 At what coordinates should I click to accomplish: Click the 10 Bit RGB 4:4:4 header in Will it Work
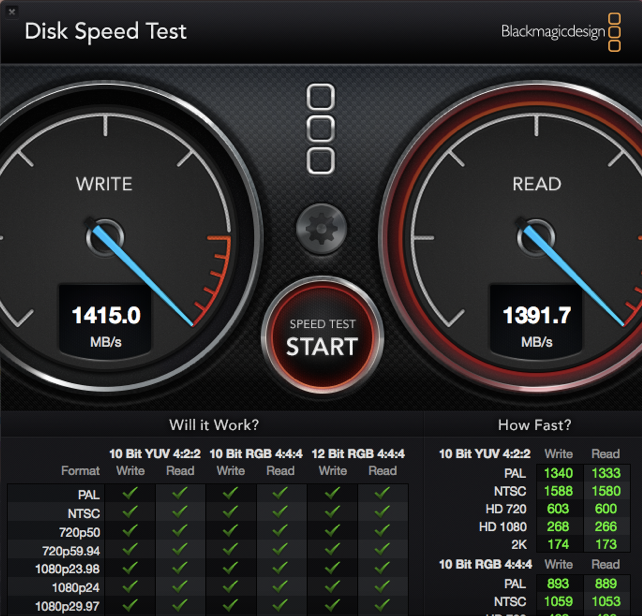tap(256, 454)
